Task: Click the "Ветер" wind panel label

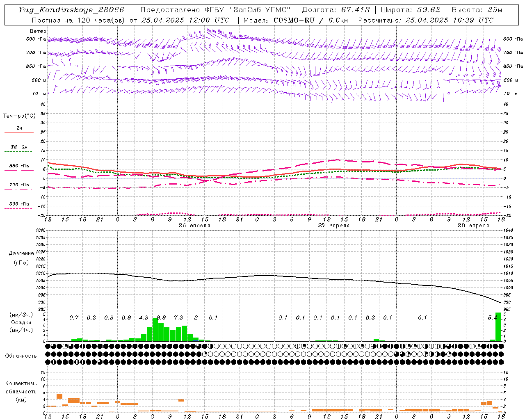Action: coord(38,31)
